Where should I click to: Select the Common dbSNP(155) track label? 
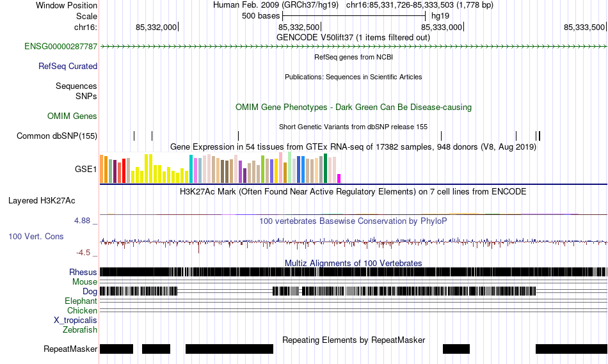pos(57,136)
